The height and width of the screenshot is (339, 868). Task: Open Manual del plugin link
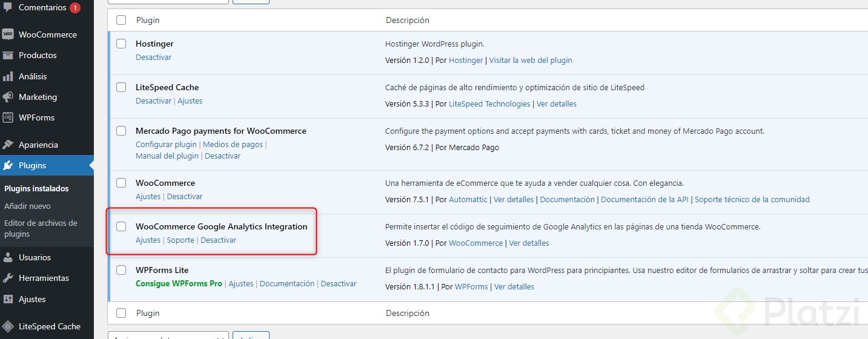[167, 156]
